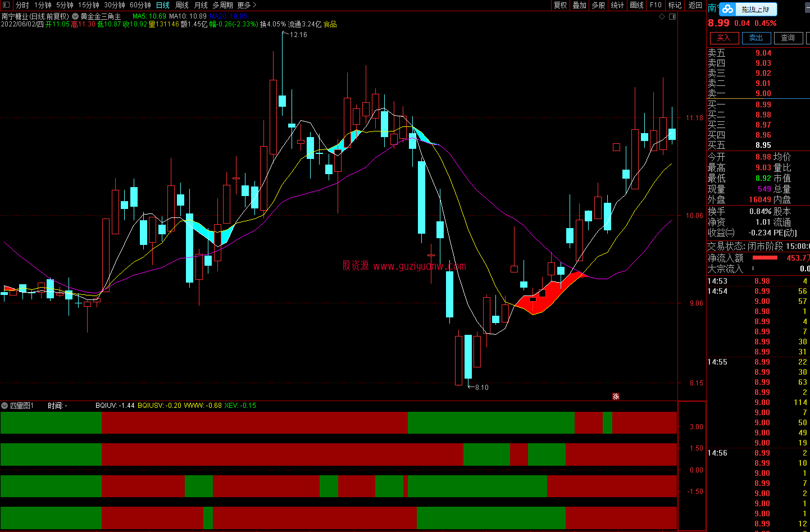810x532 pixels.
Task: Open the 多周期 multi-period view
Action: [222, 5]
